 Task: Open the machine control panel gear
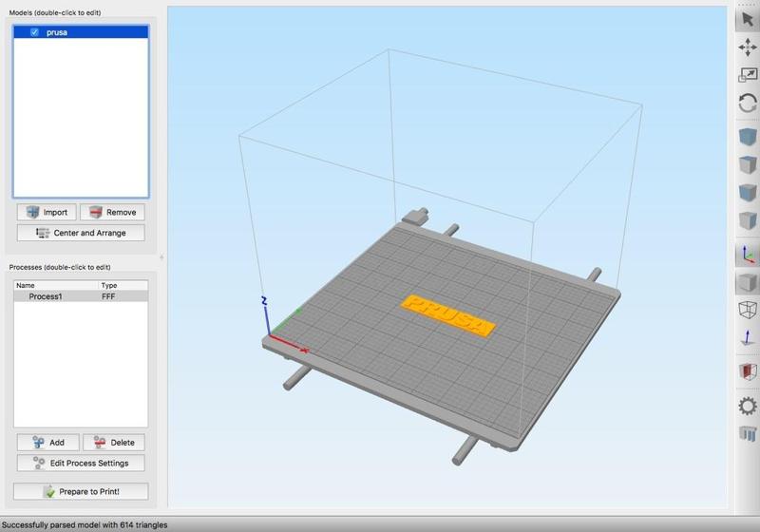click(x=748, y=406)
